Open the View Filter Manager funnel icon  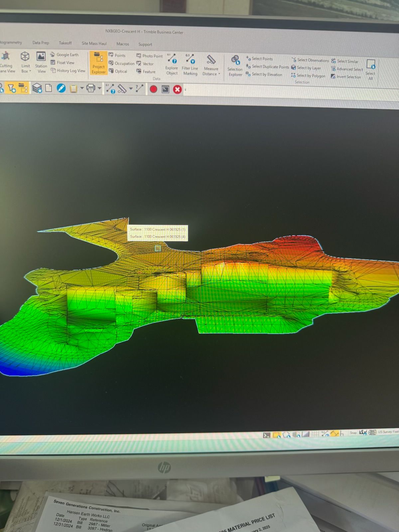click(12, 88)
